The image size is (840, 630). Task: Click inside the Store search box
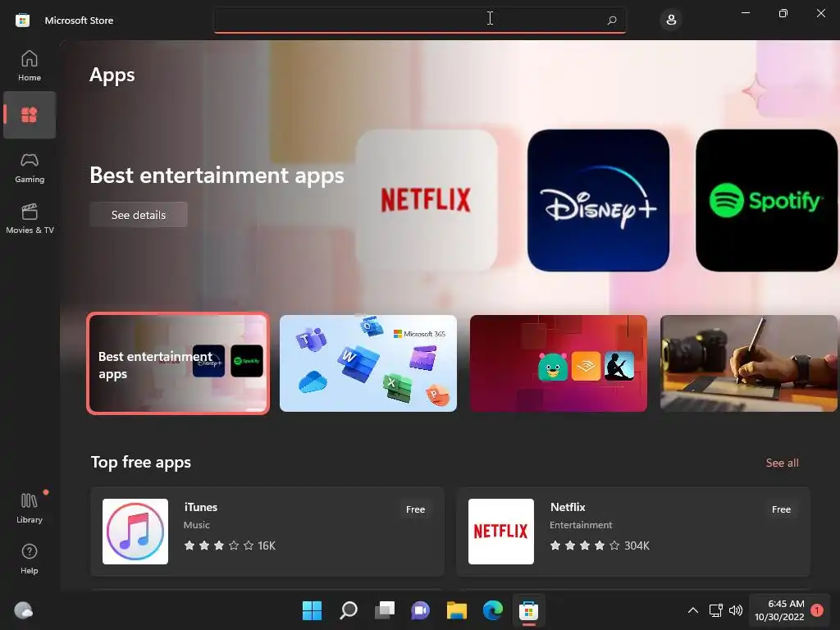click(419, 20)
